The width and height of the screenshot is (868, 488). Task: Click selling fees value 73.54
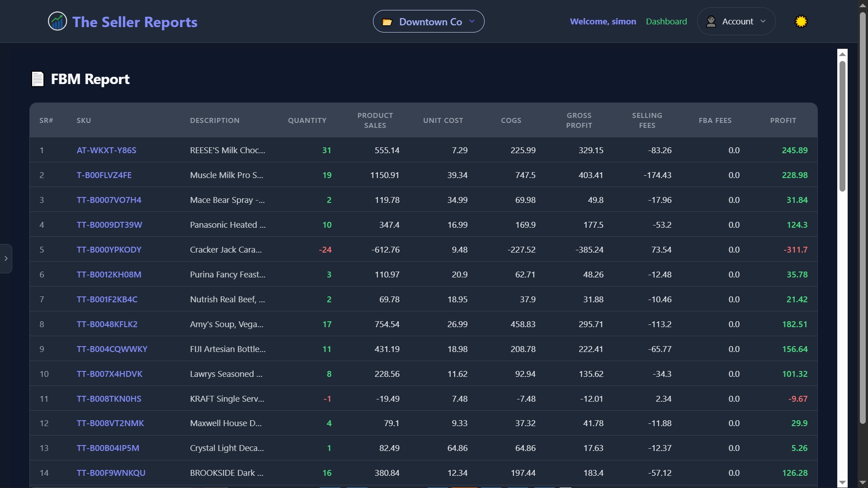(661, 249)
